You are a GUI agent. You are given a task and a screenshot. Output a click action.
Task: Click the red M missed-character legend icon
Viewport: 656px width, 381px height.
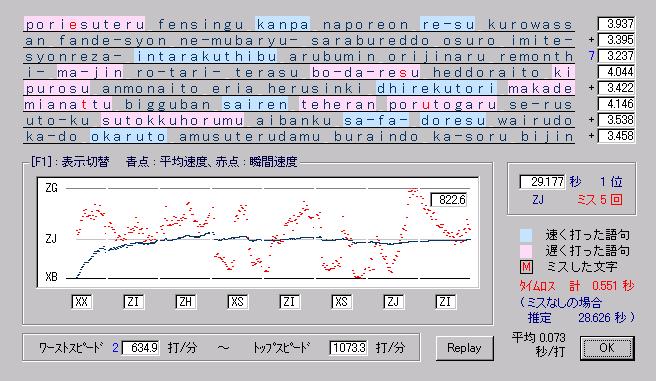pyautogui.click(x=526, y=267)
